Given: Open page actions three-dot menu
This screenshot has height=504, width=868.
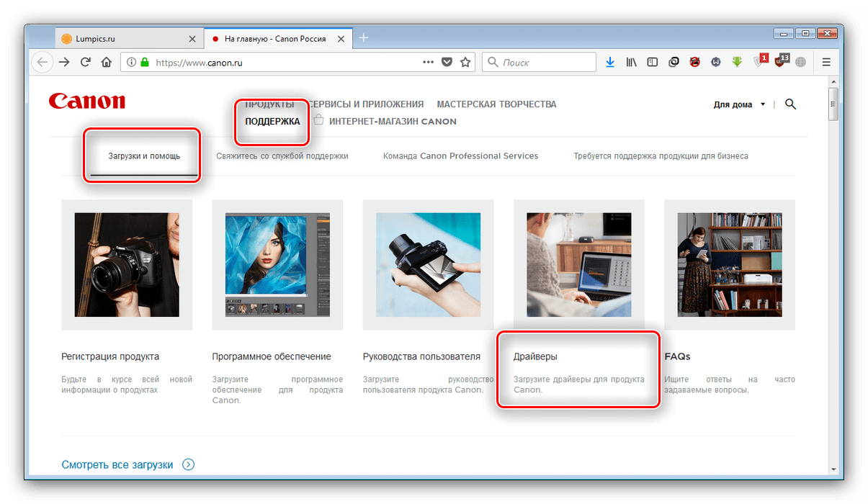Looking at the screenshot, I should [x=428, y=63].
